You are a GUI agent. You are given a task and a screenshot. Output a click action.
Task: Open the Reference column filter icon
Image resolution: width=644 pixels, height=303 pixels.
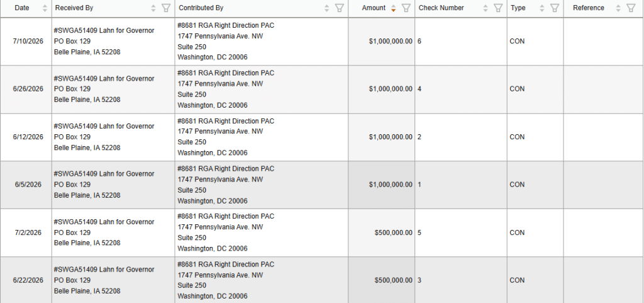click(631, 8)
